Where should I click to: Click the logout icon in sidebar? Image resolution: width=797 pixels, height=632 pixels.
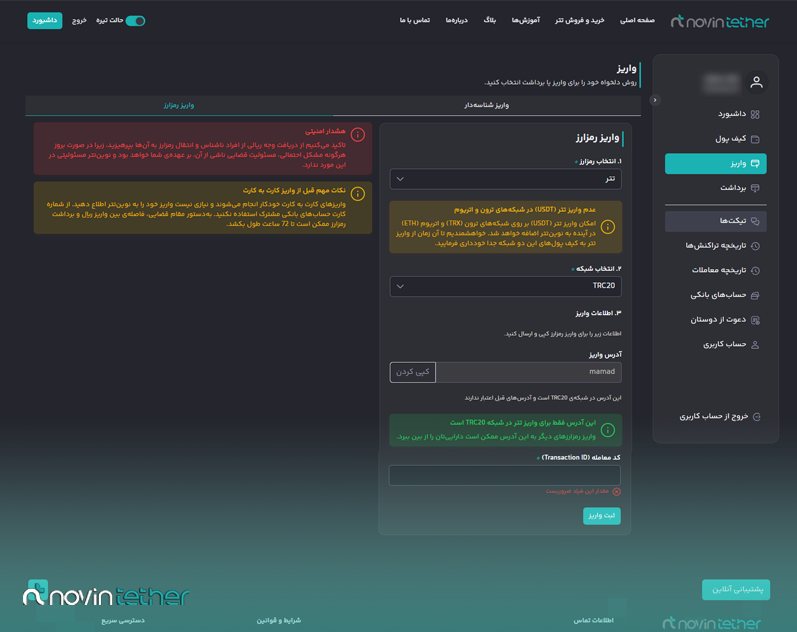click(x=756, y=417)
